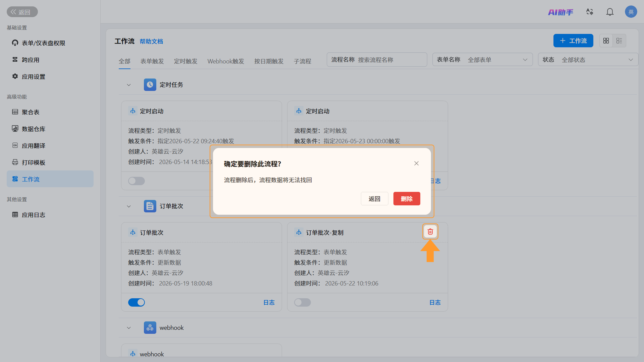Click the user avatar 英

[x=631, y=12]
